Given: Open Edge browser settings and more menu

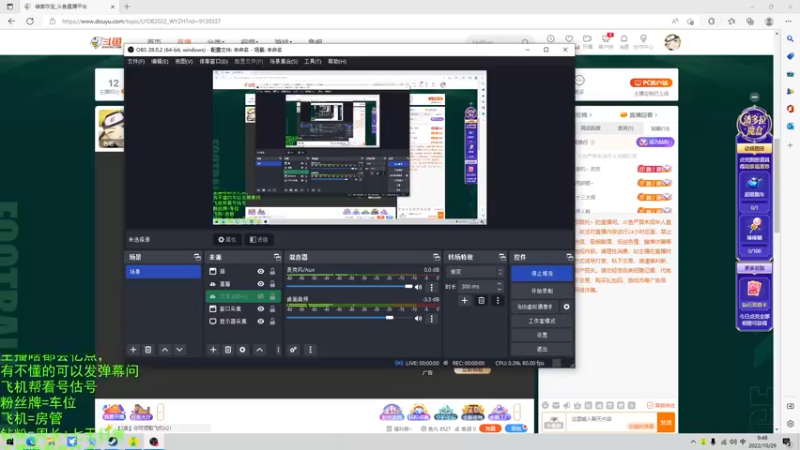Looking at the screenshot, I should pos(788,21).
